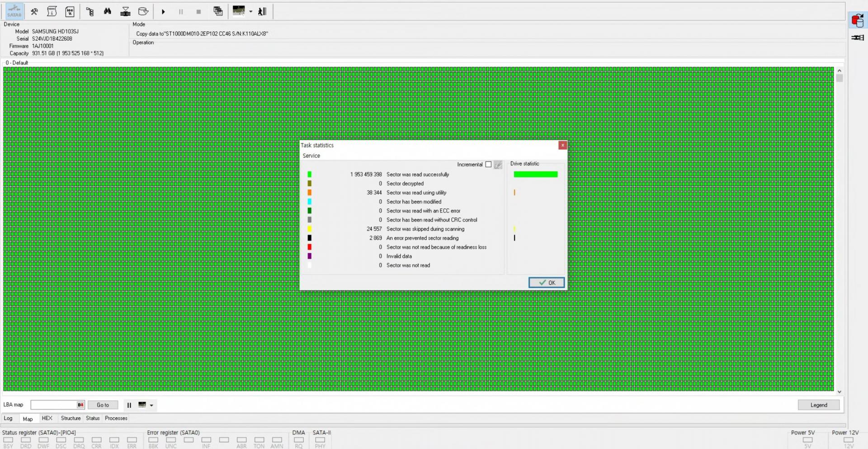Click the green Drive statistic bar
Screen dimensions: 868x449
[536, 175]
